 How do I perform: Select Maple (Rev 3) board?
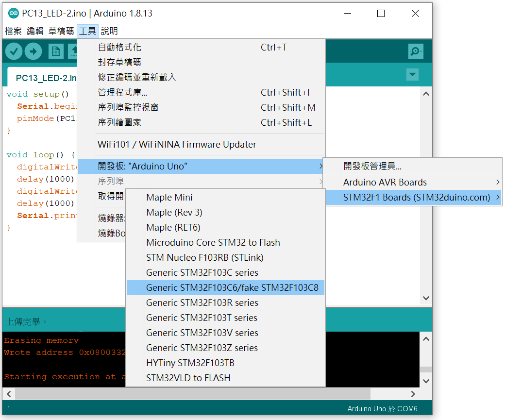225,212
